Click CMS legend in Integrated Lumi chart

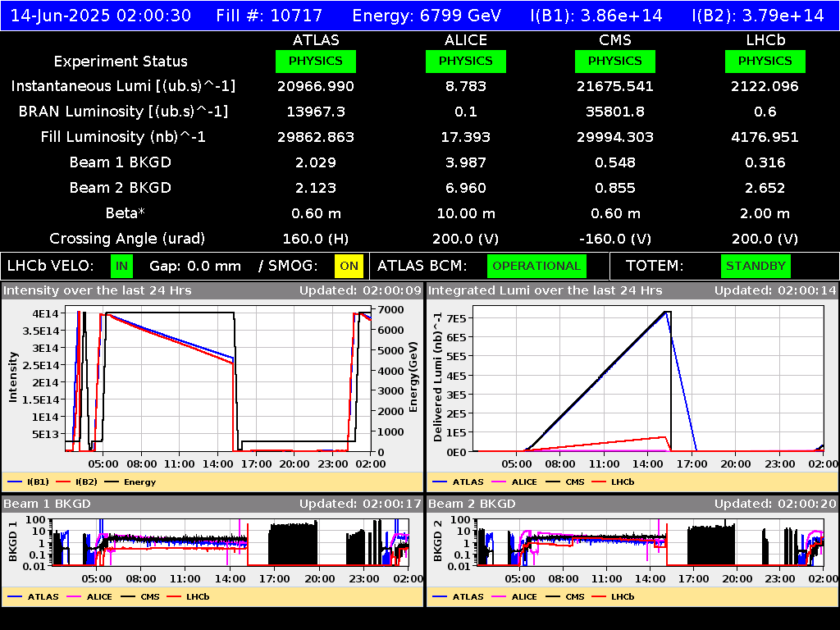[x=565, y=482]
